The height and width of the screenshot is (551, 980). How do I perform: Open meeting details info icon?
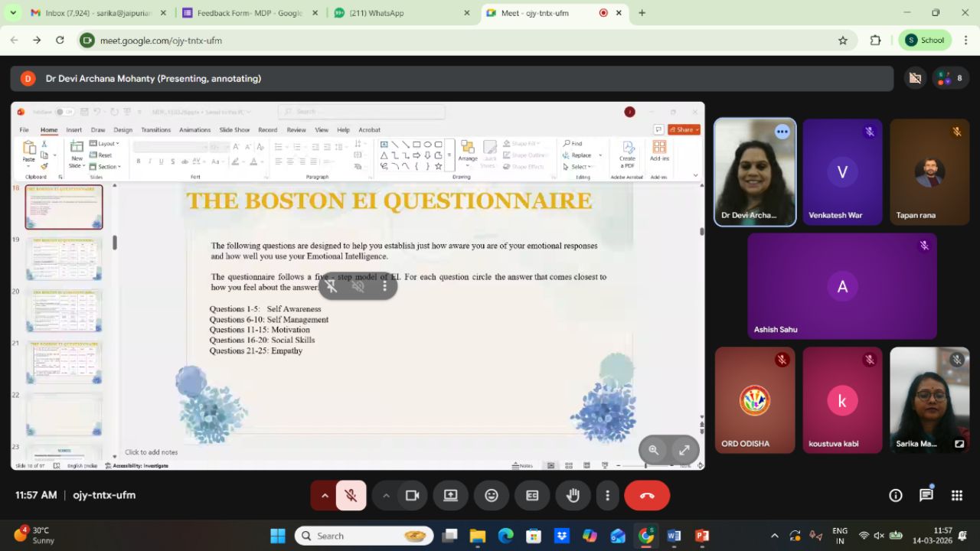point(895,496)
